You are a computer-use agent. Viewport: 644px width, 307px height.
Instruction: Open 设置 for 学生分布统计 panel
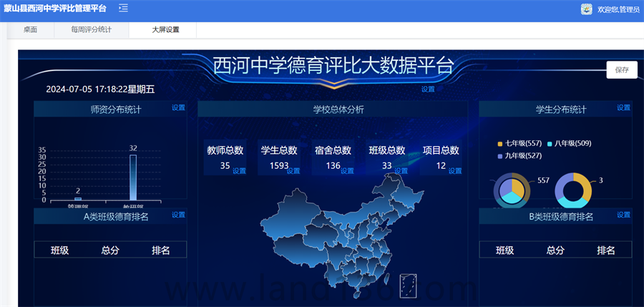tap(623, 108)
